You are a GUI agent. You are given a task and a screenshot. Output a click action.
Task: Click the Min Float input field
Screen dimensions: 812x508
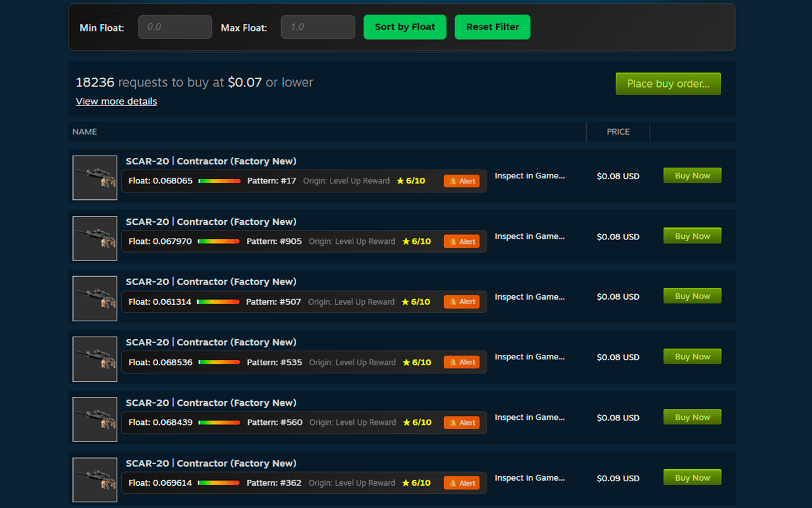(175, 27)
